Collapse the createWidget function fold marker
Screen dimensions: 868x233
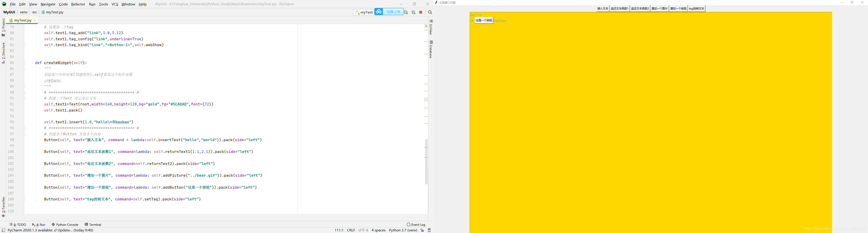(x=24, y=63)
